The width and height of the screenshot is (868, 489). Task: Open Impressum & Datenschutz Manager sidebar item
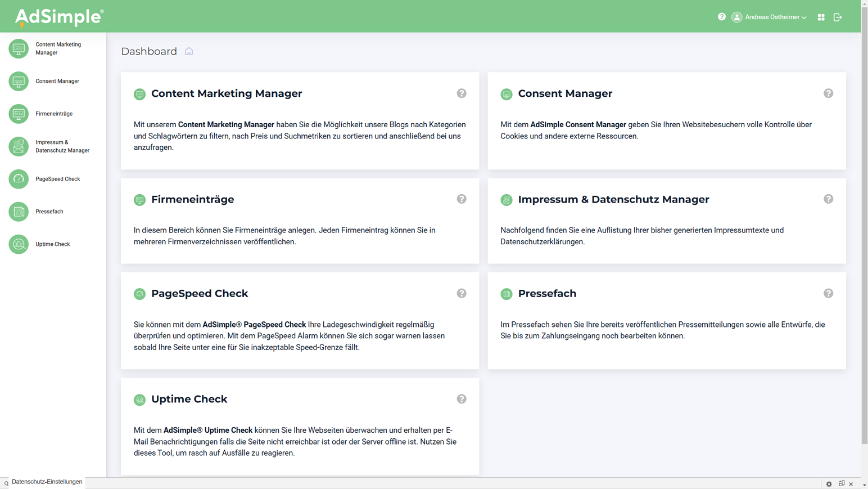click(62, 146)
